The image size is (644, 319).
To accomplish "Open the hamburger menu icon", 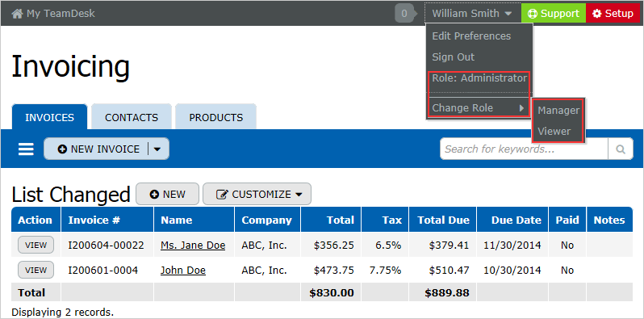I will point(26,149).
